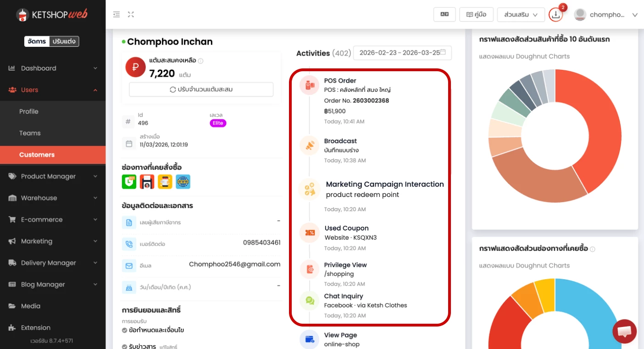Viewport: 644px width, 349px height.
Task: Click the Privilege View activity icon
Action: pos(310,269)
